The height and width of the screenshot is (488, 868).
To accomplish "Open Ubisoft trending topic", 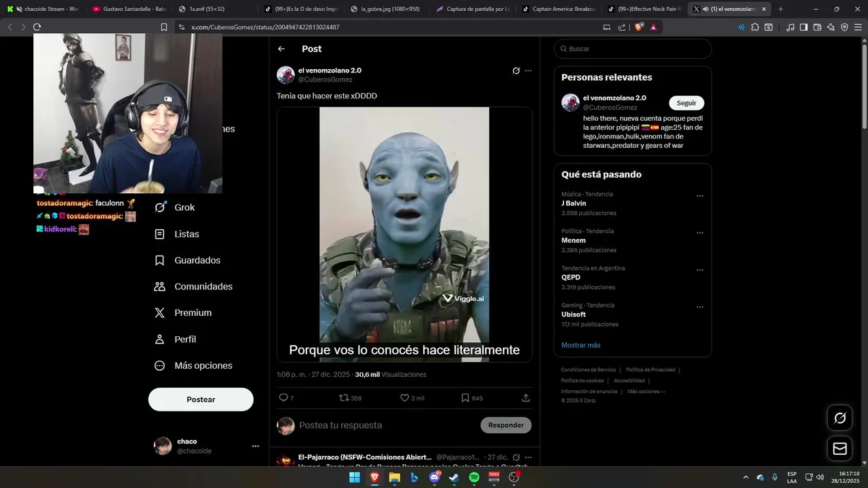I will 574,314.
